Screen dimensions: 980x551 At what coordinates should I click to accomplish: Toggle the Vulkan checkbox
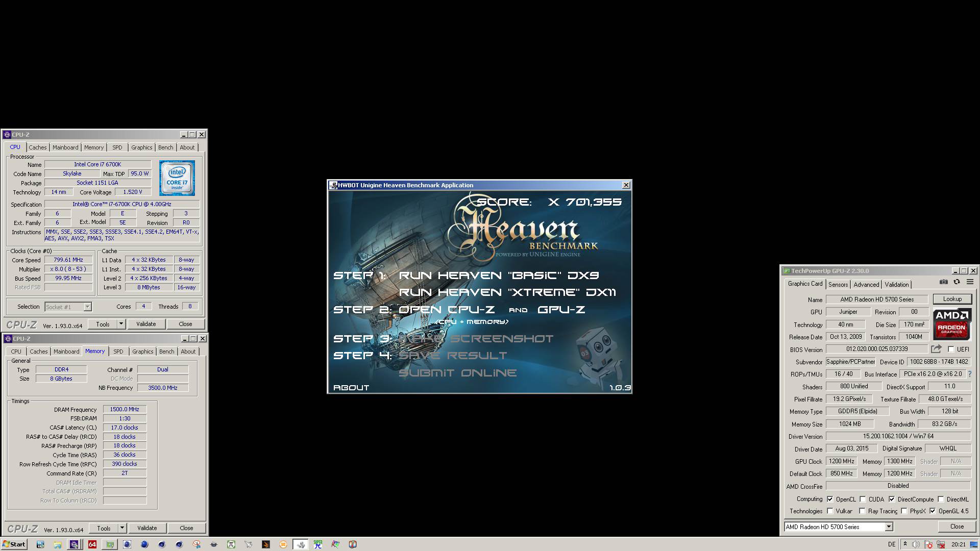(830, 511)
